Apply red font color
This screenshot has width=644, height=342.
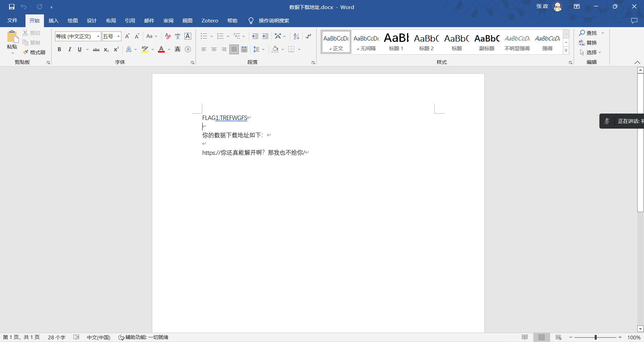pos(161,49)
